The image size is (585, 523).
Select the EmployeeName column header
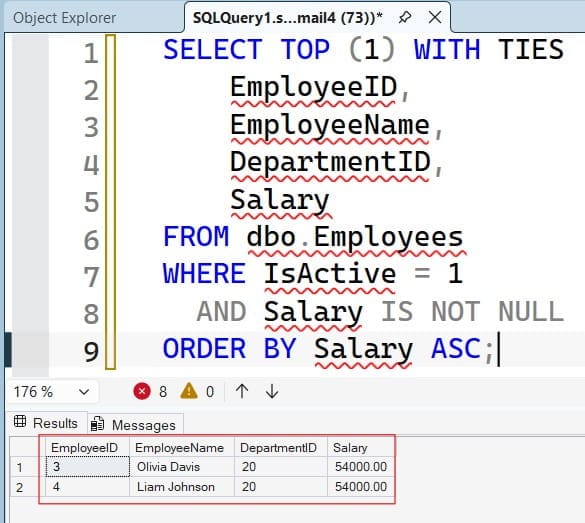tap(182, 447)
